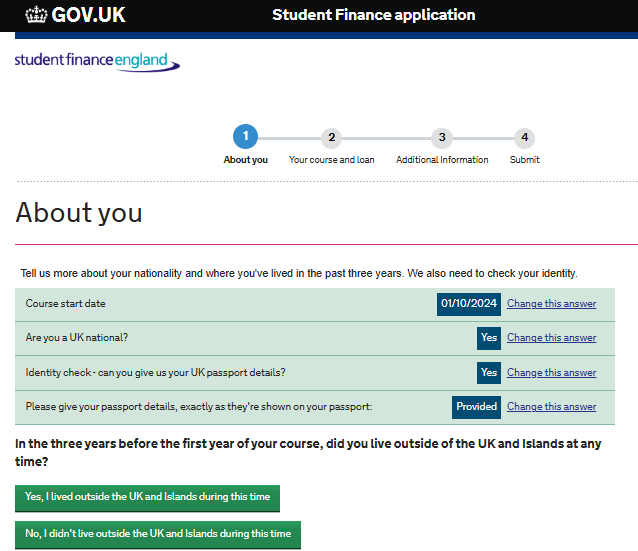Choose Yes, I lived outside the UK
The image size is (638, 551).
tap(147, 498)
